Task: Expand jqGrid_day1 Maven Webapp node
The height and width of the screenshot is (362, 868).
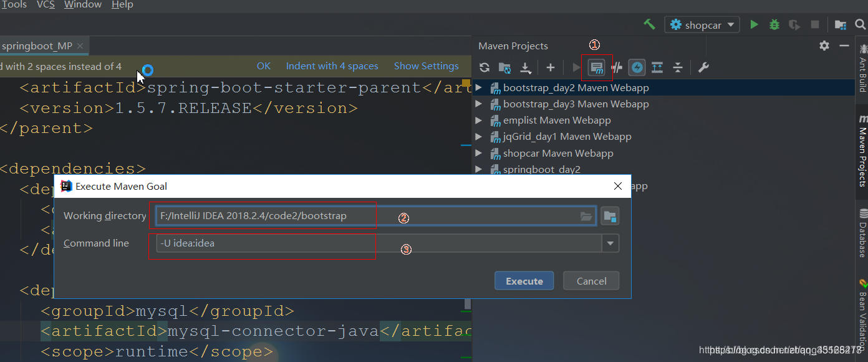Action: tap(479, 136)
